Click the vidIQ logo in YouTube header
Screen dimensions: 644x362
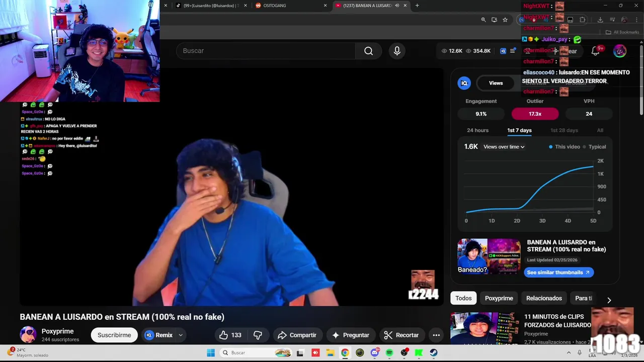coord(503,51)
